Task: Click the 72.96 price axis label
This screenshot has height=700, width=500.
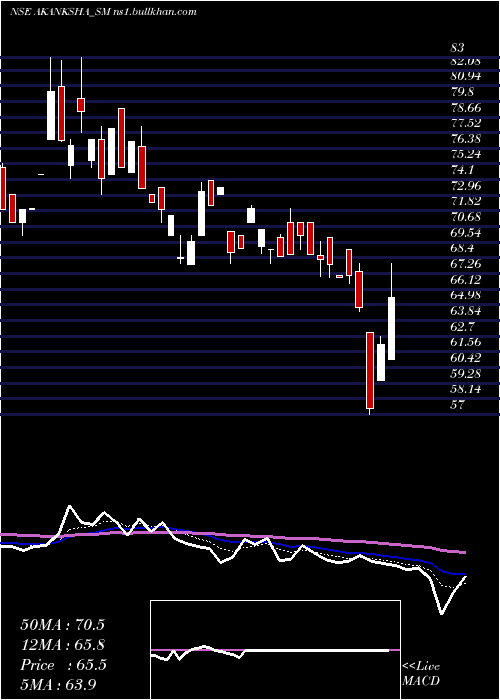Action: [x=466, y=186]
